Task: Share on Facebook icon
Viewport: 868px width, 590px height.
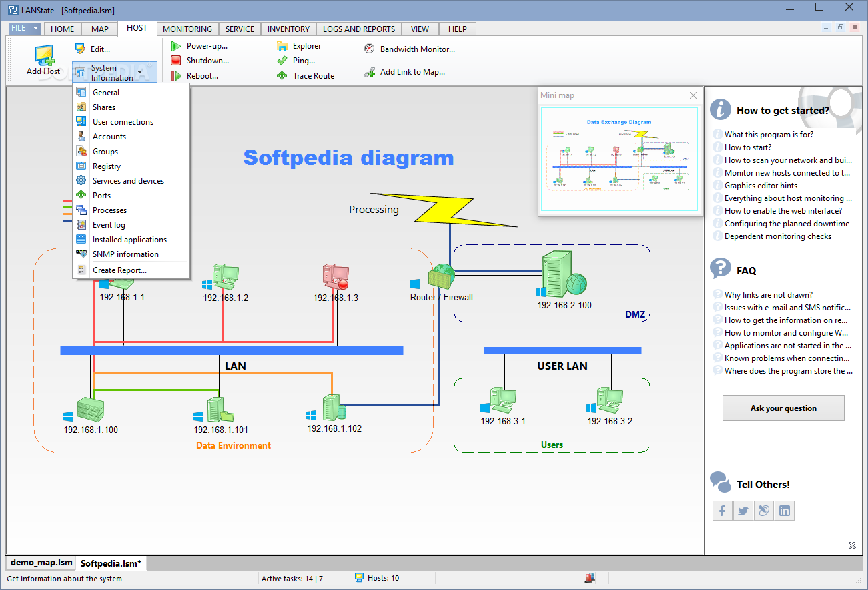Action: pos(722,511)
